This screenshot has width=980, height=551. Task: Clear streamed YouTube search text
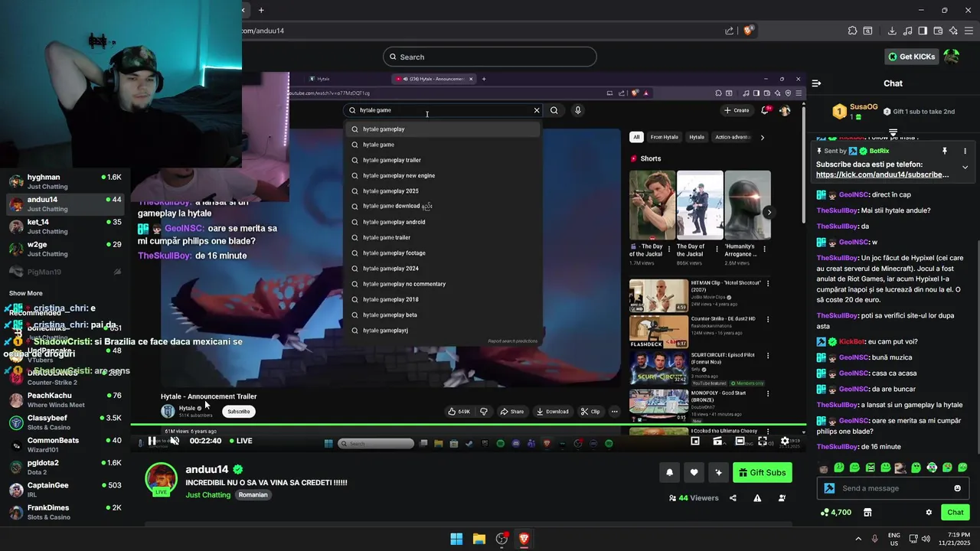[537, 110]
